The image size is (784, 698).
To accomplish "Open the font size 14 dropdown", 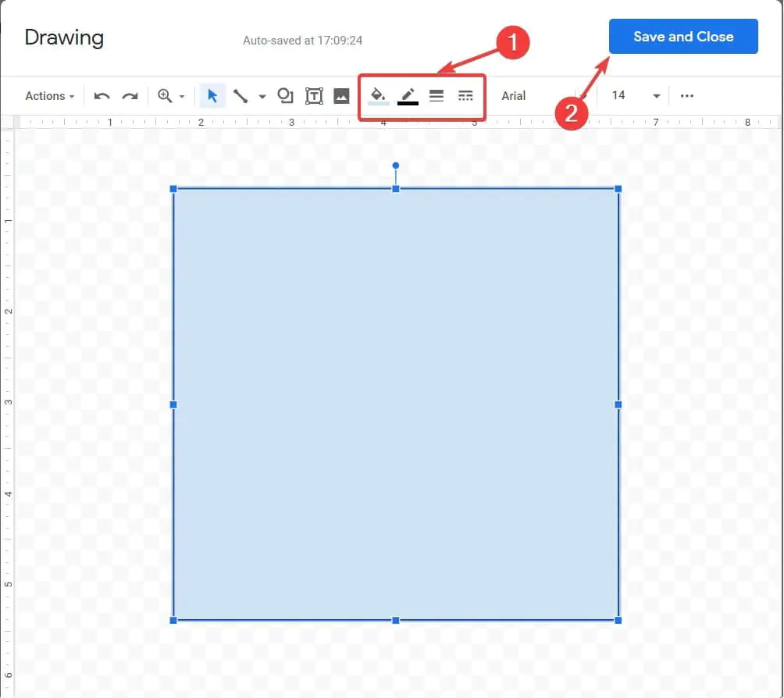I will click(x=636, y=95).
